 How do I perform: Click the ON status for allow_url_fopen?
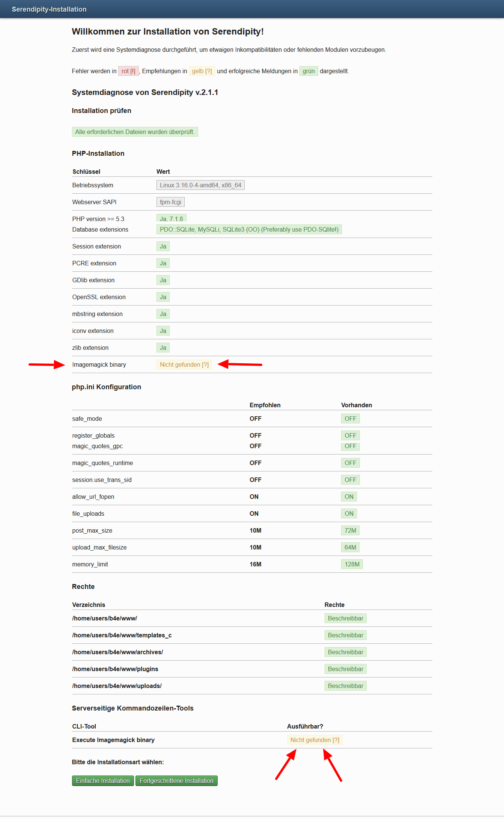tap(349, 497)
